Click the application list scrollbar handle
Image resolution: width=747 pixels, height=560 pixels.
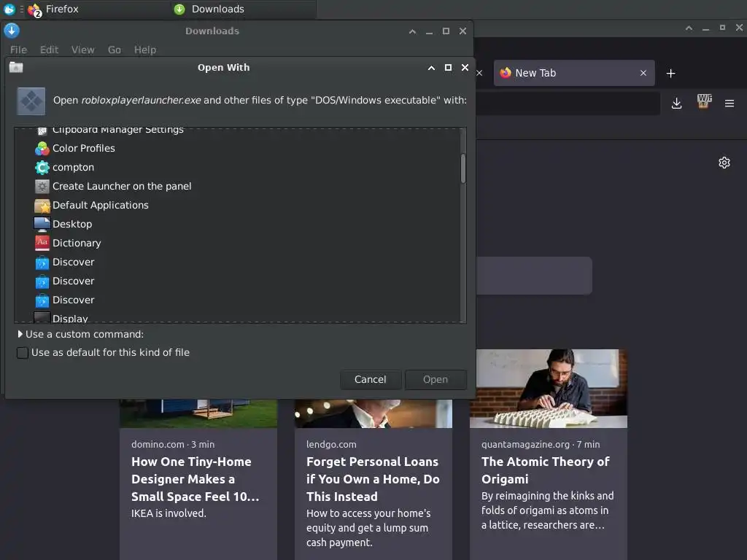pyautogui.click(x=462, y=168)
